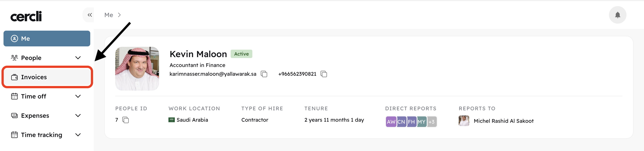The height and width of the screenshot is (151, 644).
Task: Click the Time tracking calendar icon
Action: point(14,135)
